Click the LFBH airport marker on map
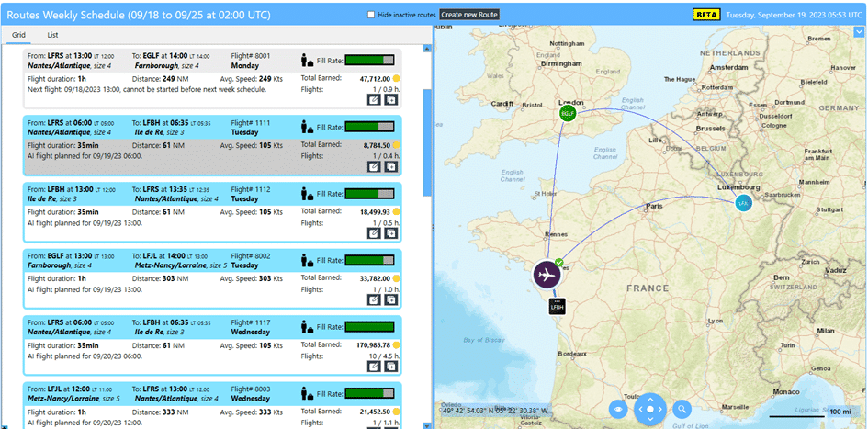 pyautogui.click(x=557, y=308)
